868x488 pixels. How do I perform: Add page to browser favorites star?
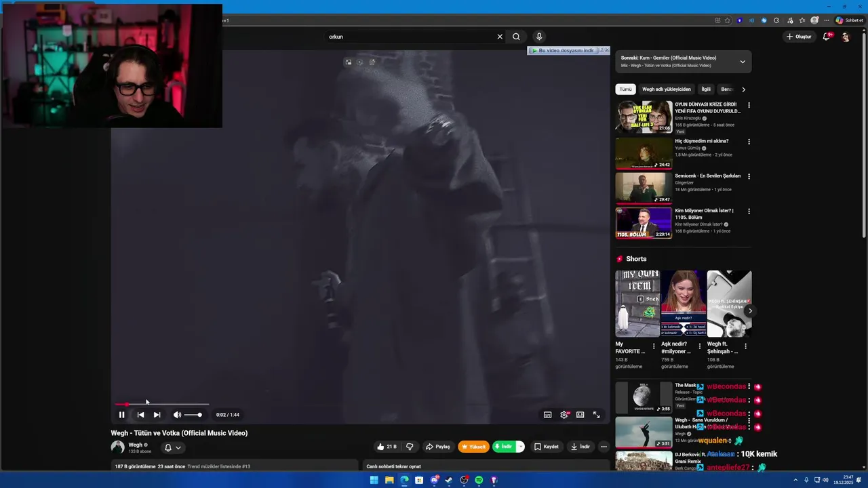tap(728, 20)
